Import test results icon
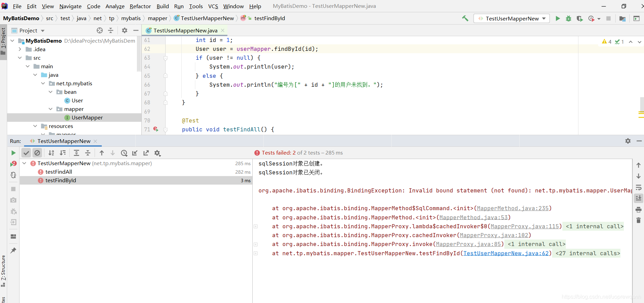Viewport: 644px width, 303px height. coord(135,153)
